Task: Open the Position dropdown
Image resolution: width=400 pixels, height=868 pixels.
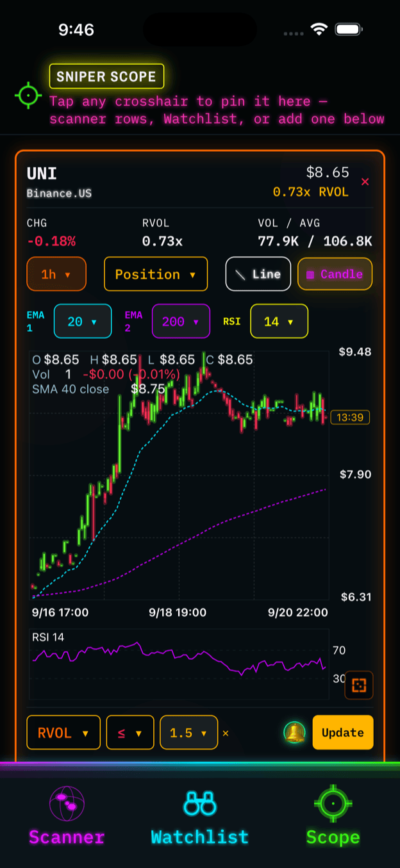Action: 156,274
